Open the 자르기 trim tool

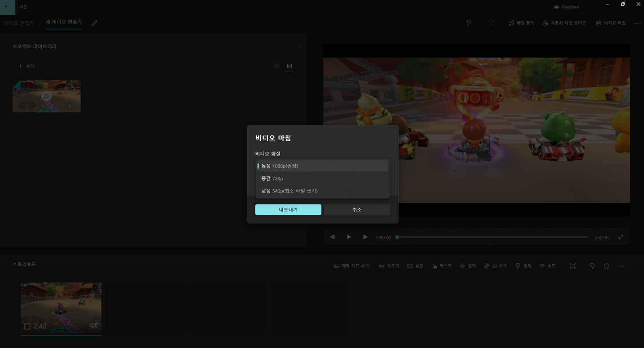pyautogui.click(x=389, y=266)
